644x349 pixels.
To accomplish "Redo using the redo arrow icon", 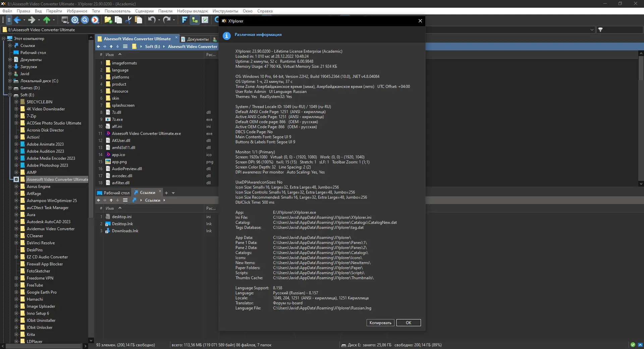I will tap(167, 20).
